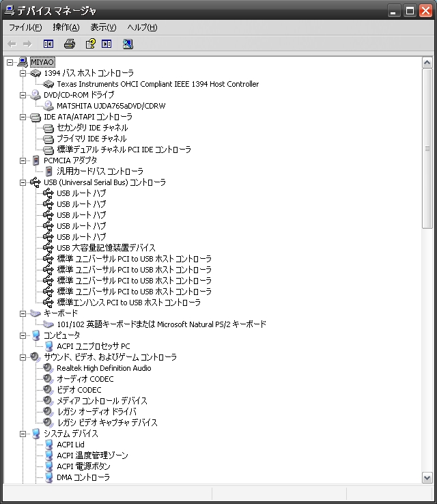Click Scan for hardware changes toolbar icon
437x504 pixels.
(128, 44)
